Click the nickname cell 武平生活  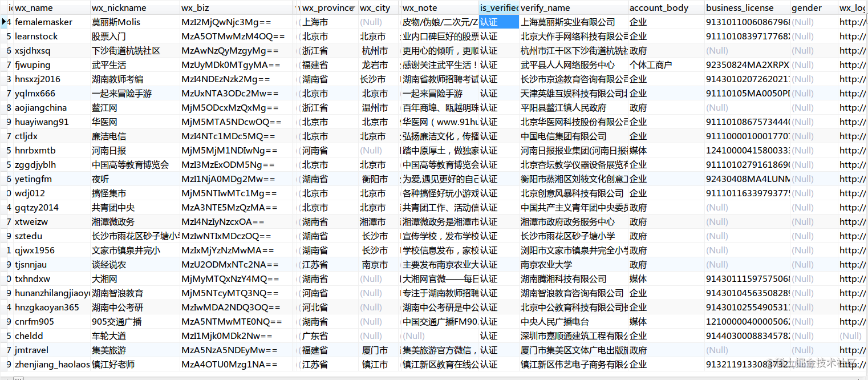tap(135, 65)
